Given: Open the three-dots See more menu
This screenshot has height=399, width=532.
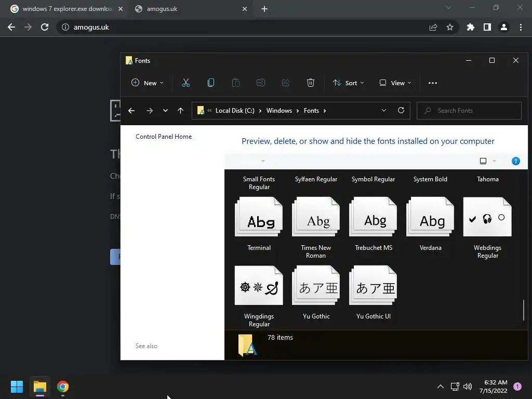Looking at the screenshot, I should click(433, 83).
